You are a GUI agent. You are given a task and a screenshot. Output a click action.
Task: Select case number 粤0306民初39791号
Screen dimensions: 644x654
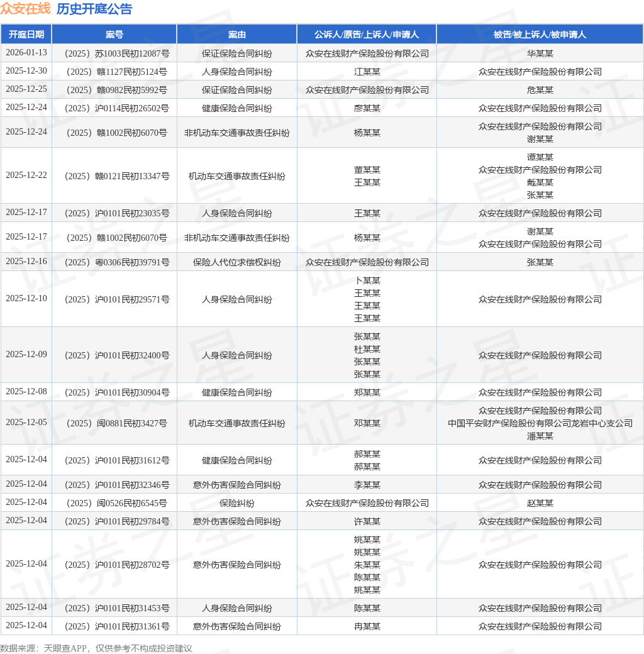(x=117, y=262)
